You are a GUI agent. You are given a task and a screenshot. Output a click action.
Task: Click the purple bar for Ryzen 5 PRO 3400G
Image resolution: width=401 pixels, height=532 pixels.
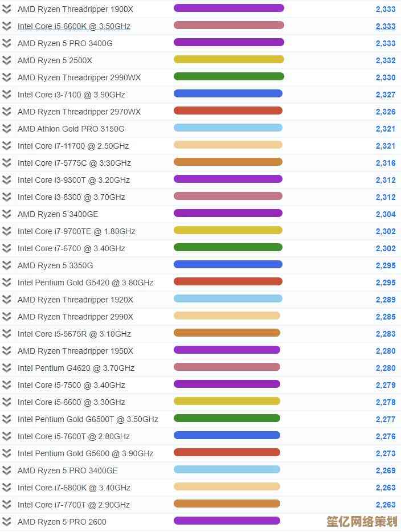click(x=228, y=42)
